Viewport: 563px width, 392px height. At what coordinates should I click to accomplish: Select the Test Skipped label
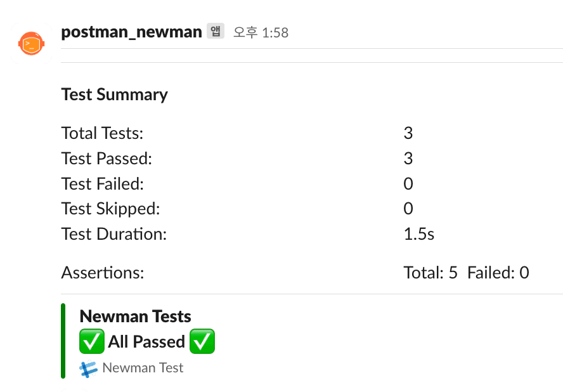(110, 209)
